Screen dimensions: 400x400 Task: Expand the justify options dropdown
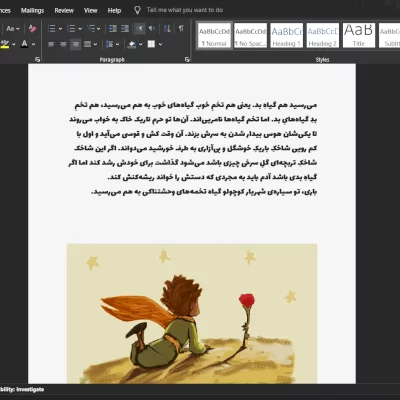pos(96,44)
